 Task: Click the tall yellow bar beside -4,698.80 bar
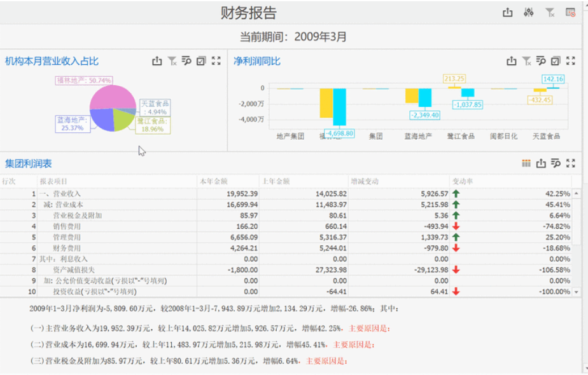click(x=326, y=103)
